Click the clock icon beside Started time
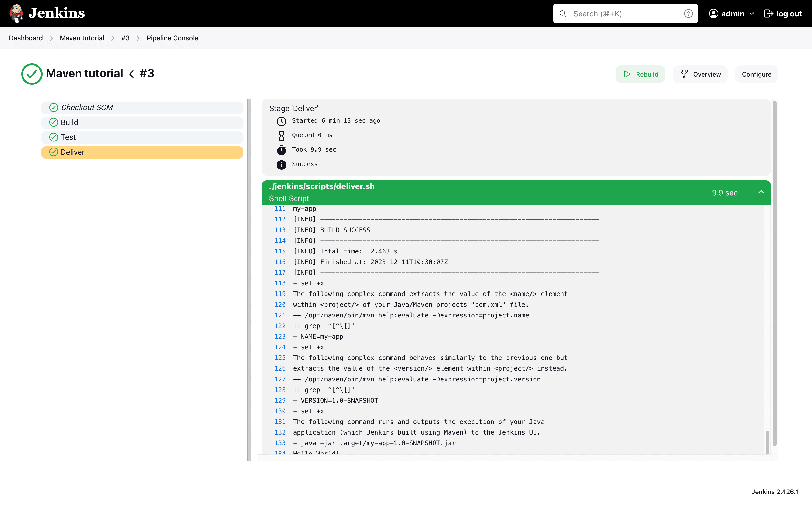The height and width of the screenshot is (507, 812). (281, 121)
